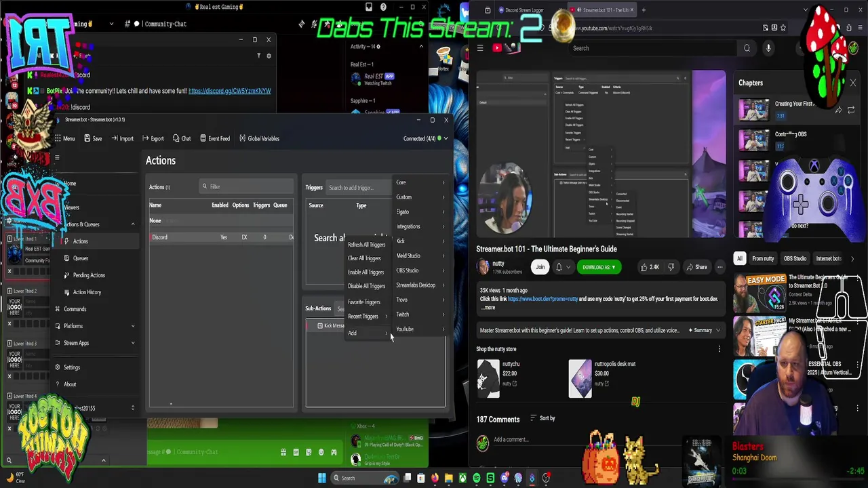Viewport: 868px width, 488px height.
Task: Open Import in Streamer.bot toolbar
Action: pos(121,138)
